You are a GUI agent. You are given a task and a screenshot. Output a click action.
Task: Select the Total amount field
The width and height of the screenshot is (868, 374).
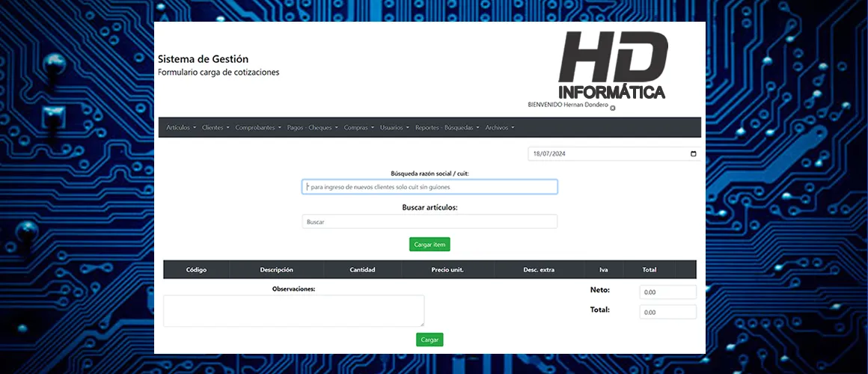pos(667,312)
